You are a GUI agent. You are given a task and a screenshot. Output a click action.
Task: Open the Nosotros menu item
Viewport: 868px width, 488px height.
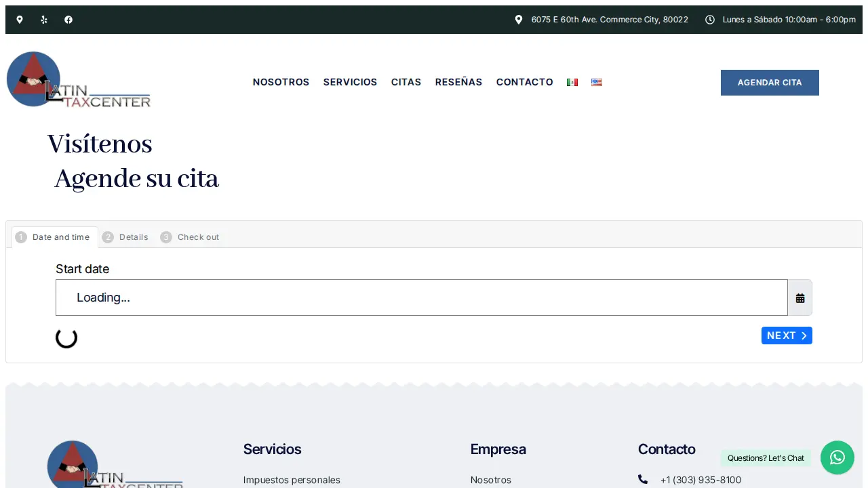[x=281, y=82]
